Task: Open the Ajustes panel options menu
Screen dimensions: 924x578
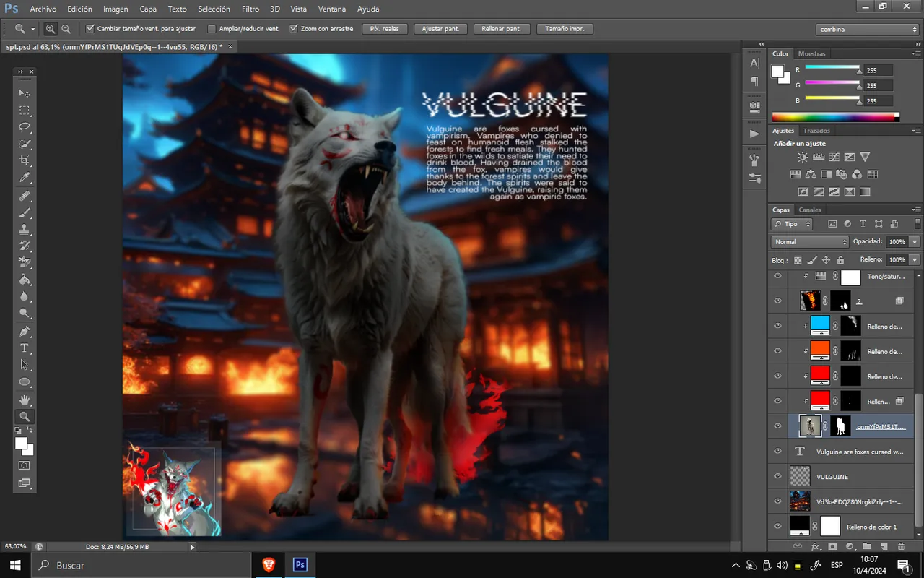Action: tap(917, 131)
